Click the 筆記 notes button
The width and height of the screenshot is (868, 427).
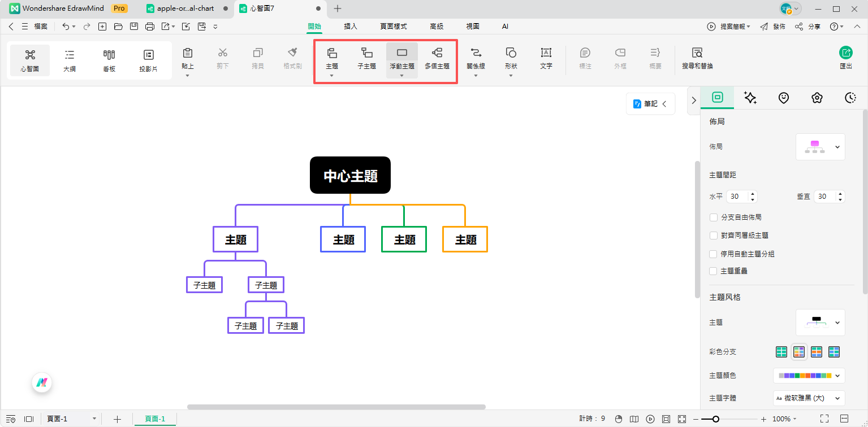coord(650,104)
